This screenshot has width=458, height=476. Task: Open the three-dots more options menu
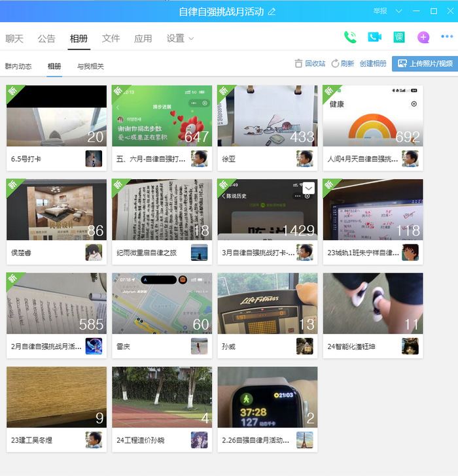coord(447,37)
